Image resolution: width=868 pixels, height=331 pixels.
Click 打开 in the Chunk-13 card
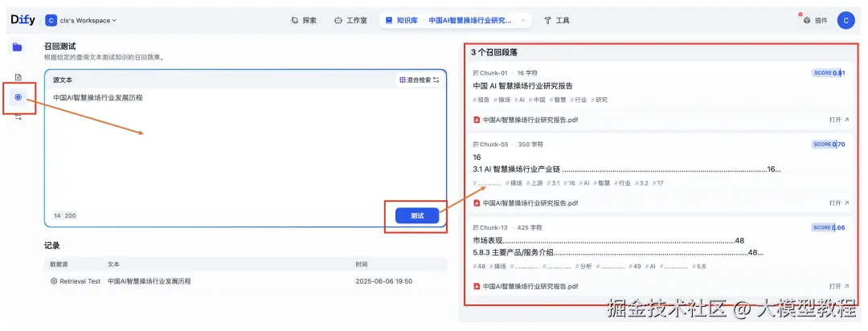[x=838, y=286]
